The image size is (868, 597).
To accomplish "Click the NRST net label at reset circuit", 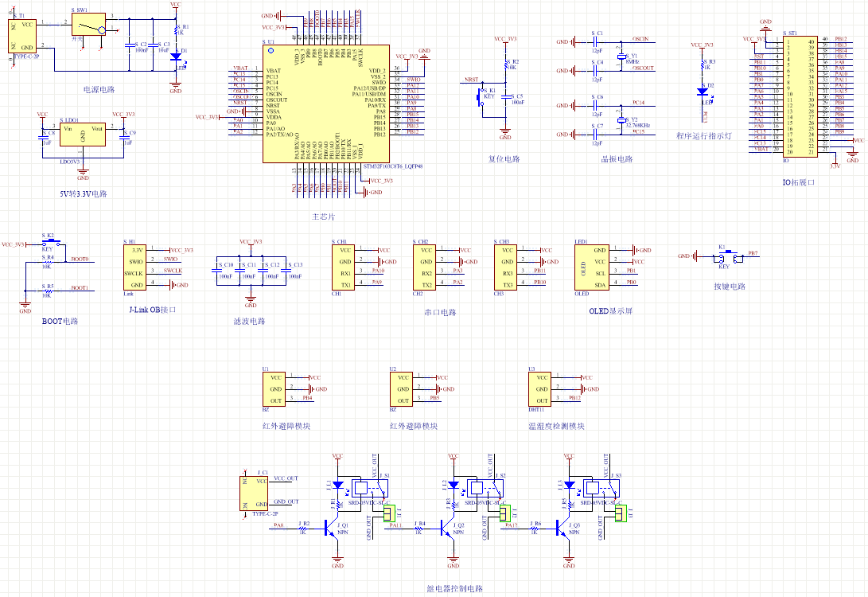I will (x=472, y=80).
